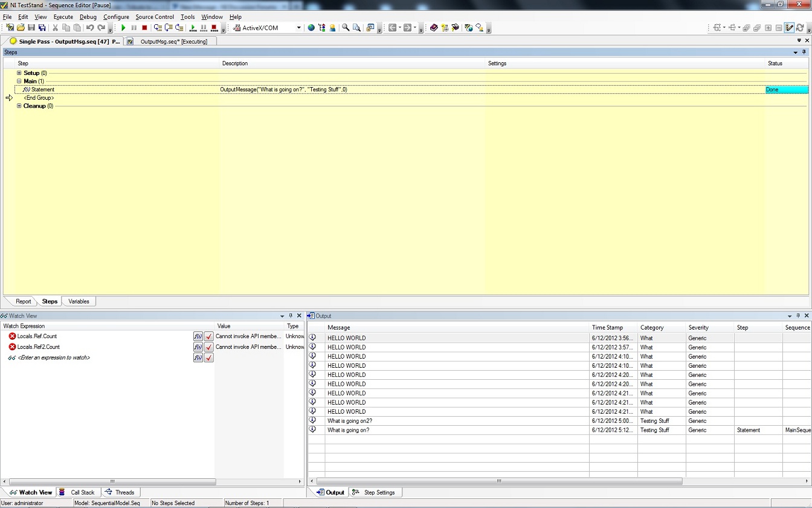Screen dimensions: 812x508
Task: Click the Time Stamp column header in Output
Action: click(613, 328)
